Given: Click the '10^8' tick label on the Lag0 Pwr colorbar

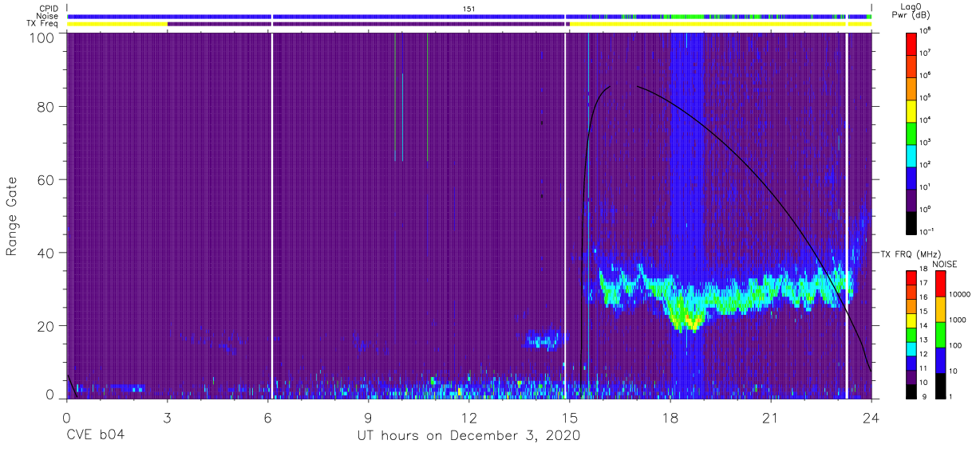Looking at the screenshot, I should tap(925, 29).
